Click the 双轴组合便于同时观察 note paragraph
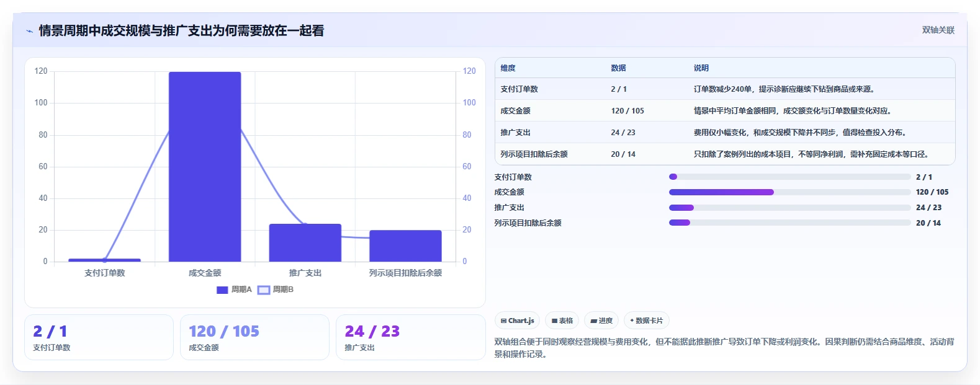The height and width of the screenshot is (385, 980). tap(724, 348)
